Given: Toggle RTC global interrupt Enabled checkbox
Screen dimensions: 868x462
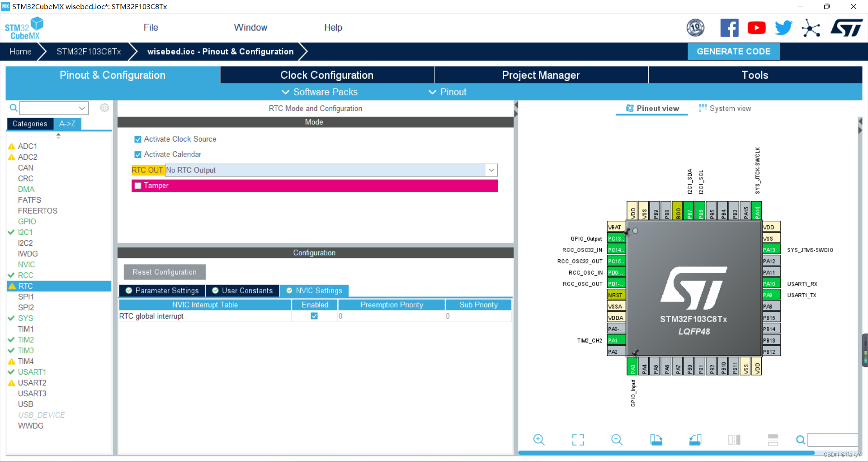Looking at the screenshot, I should tap(314, 316).
